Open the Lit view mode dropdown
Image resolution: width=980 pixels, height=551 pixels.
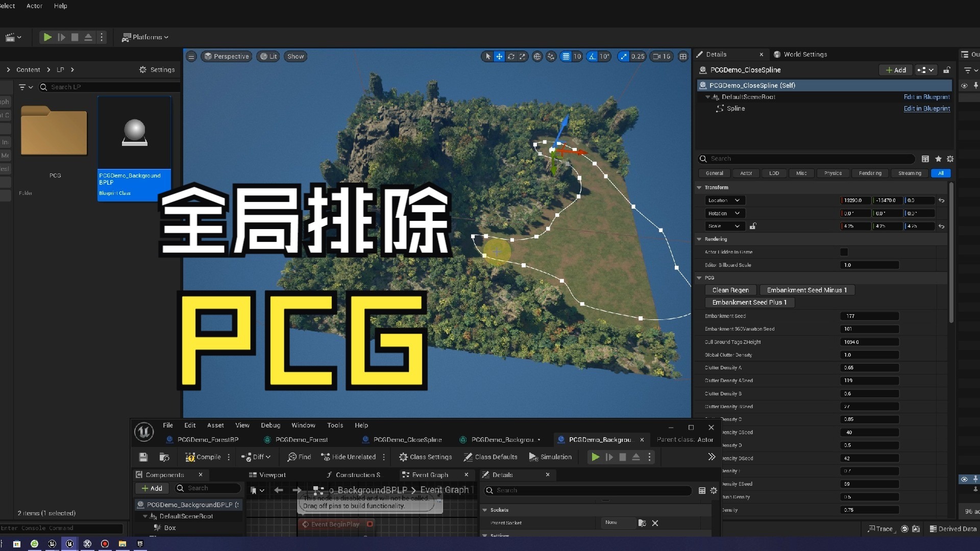coord(268,57)
